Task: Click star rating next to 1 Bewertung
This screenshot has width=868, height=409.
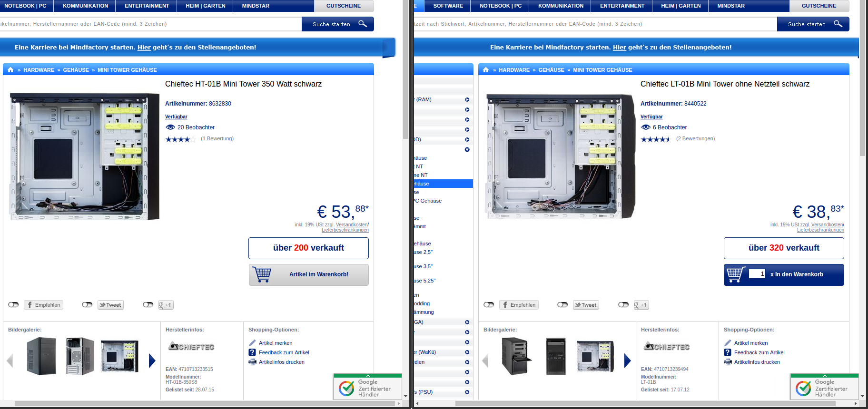Action: click(180, 139)
